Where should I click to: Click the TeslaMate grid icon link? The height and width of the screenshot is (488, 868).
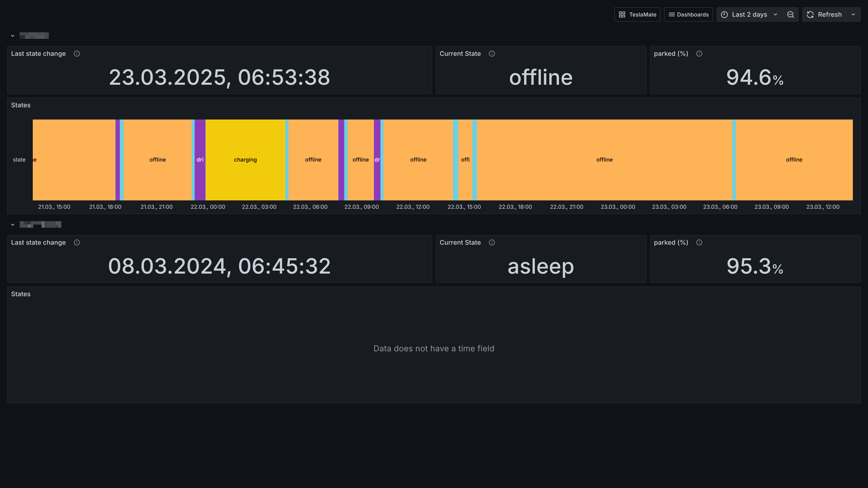pos(637,14)
